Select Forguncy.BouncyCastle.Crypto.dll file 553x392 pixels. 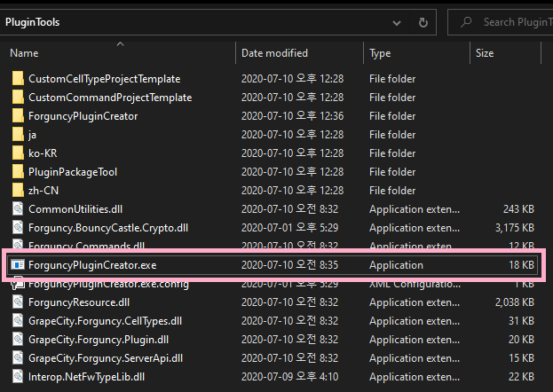[108, 228]
